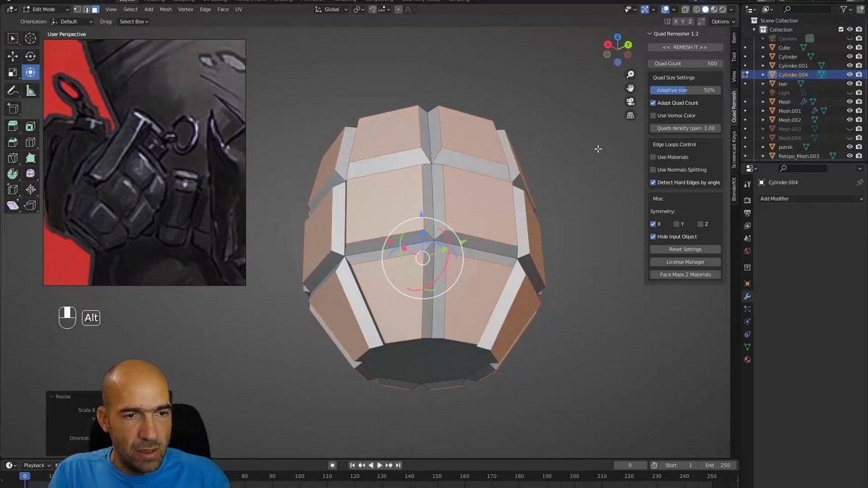This screenshot has width=868, height=488.
Task: Toggle symmetry X checkbox
Action: click(653, 224)
